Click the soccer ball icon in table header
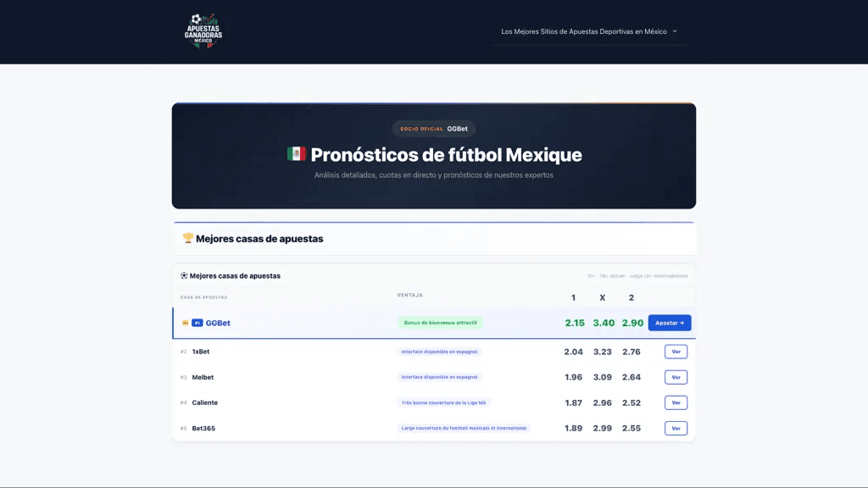 click(x=184, y=275)
